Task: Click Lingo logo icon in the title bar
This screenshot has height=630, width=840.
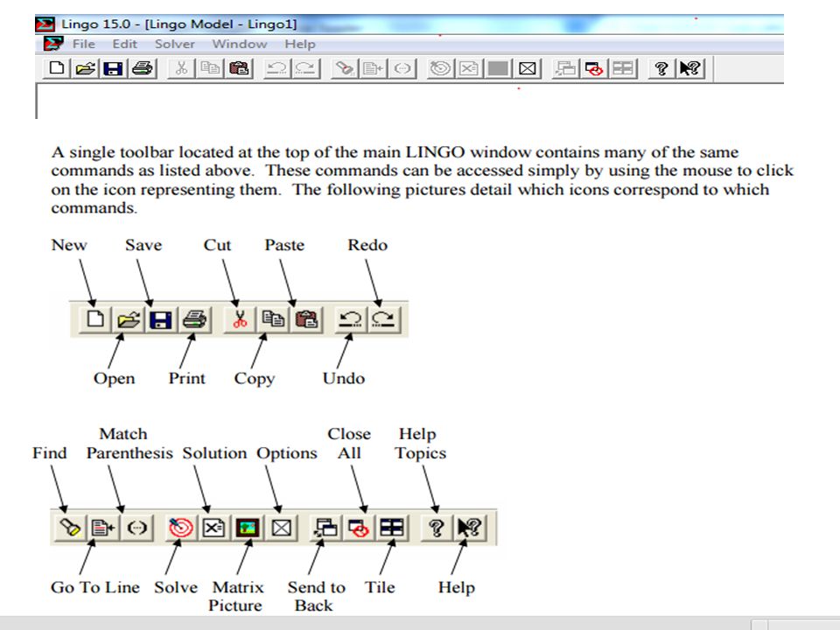Action: point(45,24)
